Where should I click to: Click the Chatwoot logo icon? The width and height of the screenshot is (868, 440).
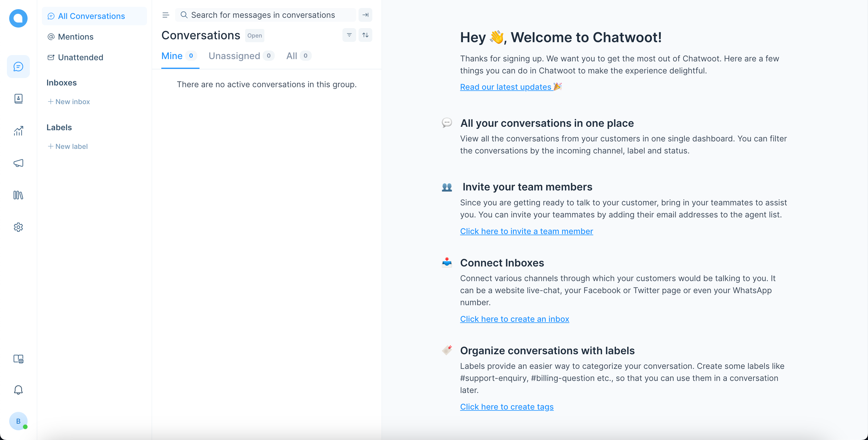(18, 18)
